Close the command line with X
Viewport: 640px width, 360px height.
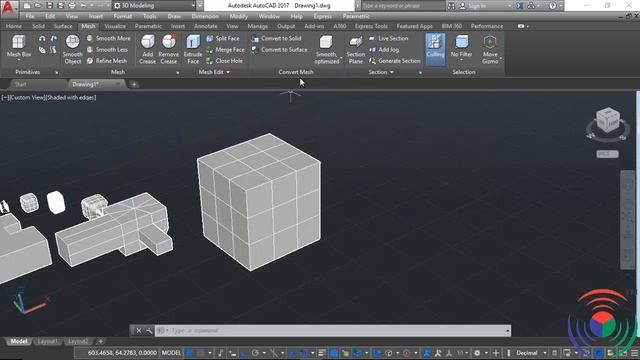pos(138,331)
